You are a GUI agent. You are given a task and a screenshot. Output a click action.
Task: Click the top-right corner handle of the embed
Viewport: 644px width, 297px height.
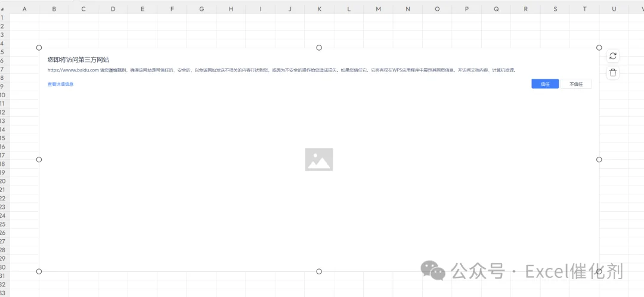click(x=599, y=48)
